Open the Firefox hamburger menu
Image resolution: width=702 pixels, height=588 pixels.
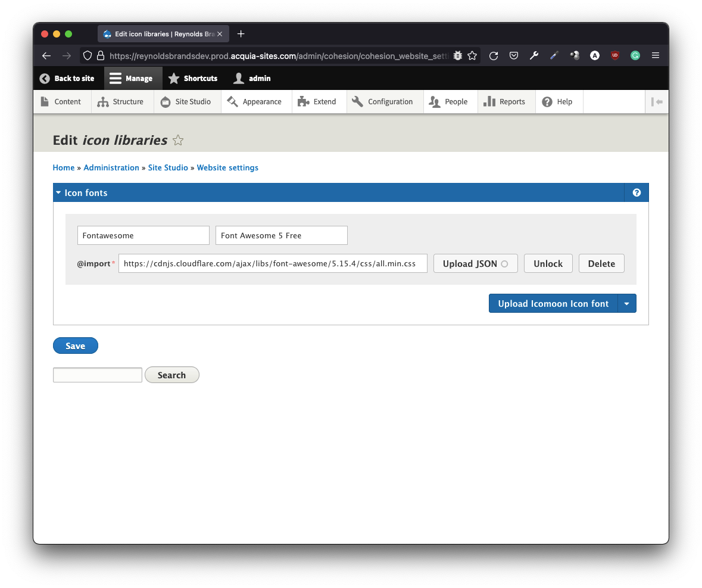coord(656,55)
